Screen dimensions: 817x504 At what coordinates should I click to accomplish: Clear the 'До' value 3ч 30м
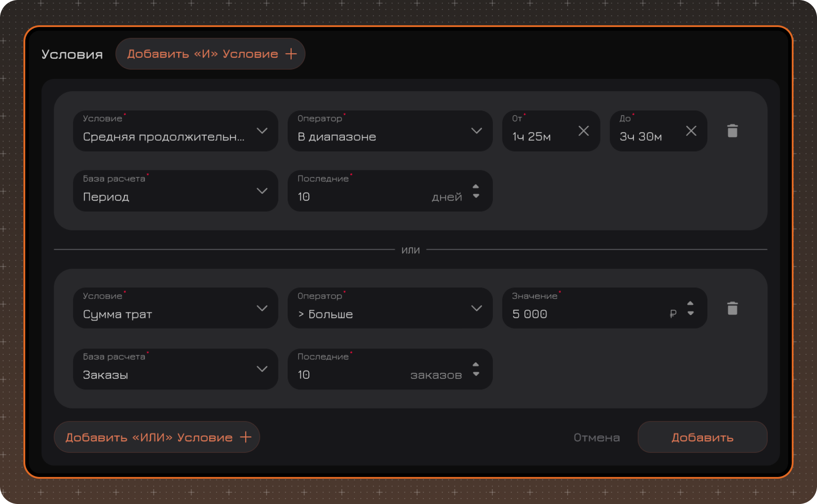pyautogui.click(x=691, y=131)
